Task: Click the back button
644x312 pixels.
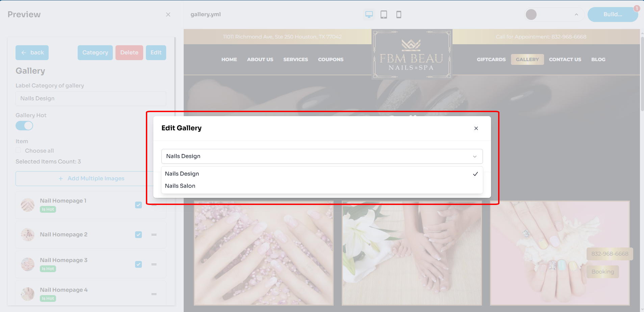Action: tap(32, 53)
